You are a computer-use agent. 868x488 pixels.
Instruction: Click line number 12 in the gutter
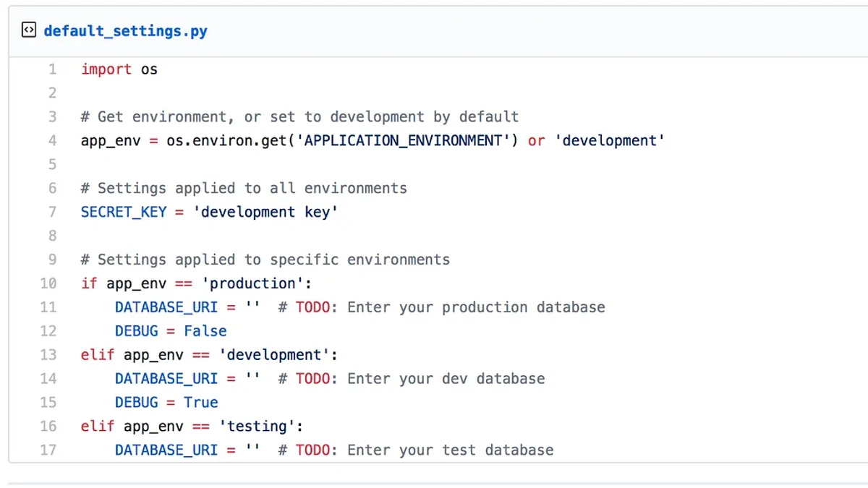pyautogui.click(x=48, y=331)
